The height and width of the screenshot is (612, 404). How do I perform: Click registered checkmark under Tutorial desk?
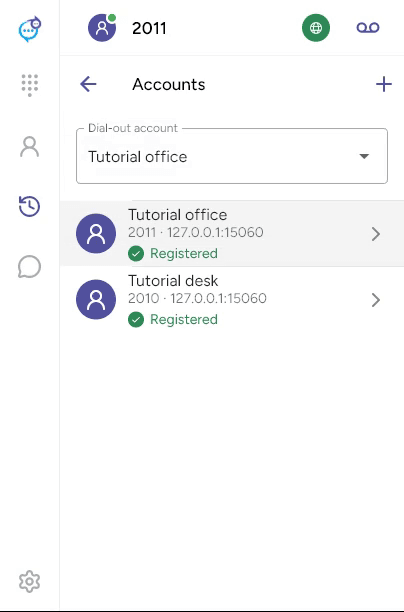point(136,320)
